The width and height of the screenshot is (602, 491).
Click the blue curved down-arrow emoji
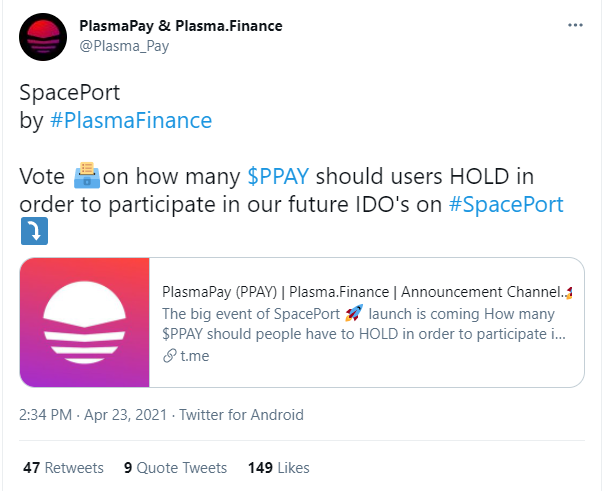coord(35,231)
